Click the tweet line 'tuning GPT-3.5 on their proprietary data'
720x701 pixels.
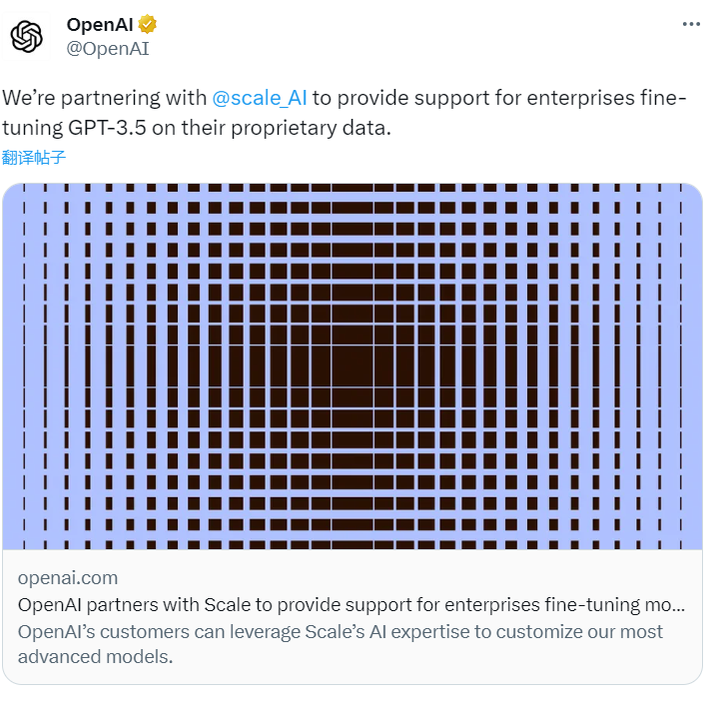pyautogui.click(x=197, y=128)
